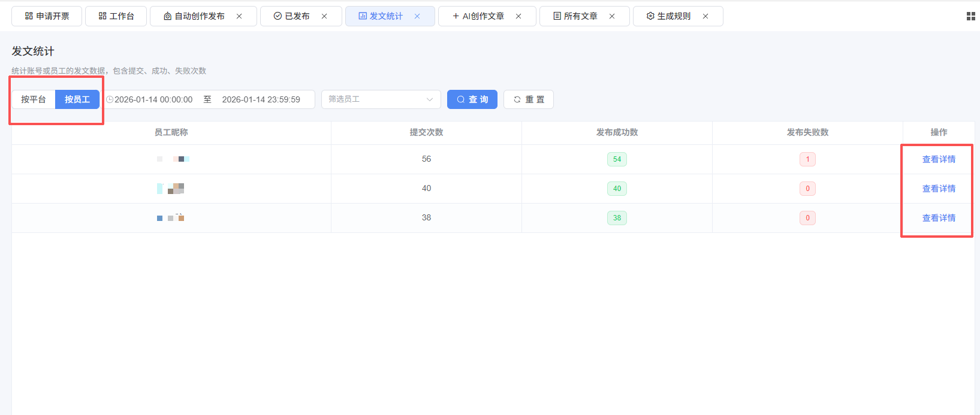
Task: Select the 按员工 segment option
Action: point(77,99)
